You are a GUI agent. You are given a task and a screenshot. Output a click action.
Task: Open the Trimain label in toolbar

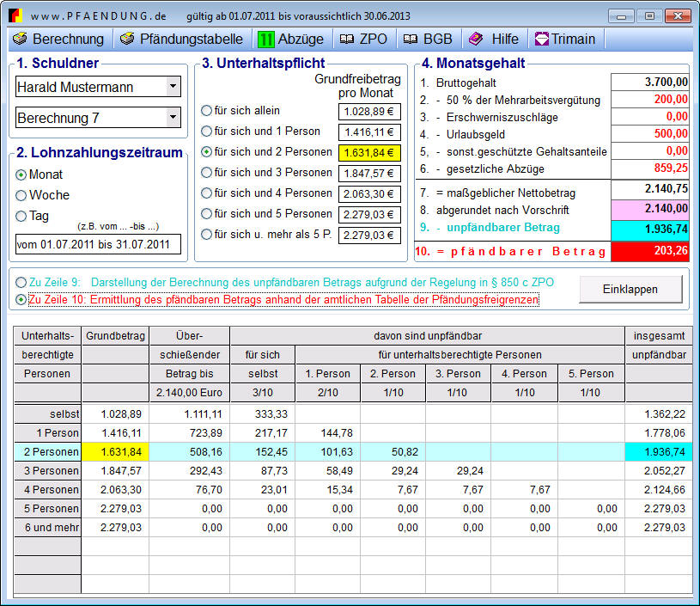coord(573,39)
